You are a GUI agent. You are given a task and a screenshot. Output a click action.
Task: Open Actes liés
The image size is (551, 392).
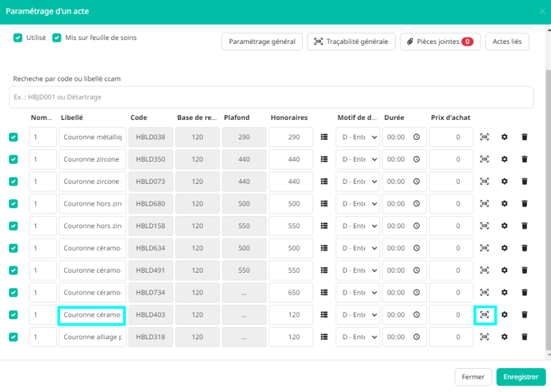(x=507, y=42)
